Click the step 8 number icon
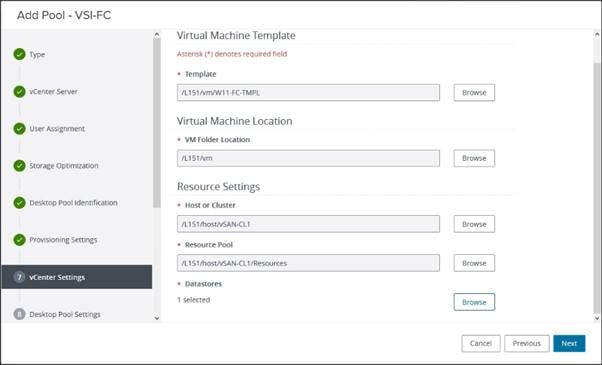This screenshot has height=365, width=602. point(19,314)
